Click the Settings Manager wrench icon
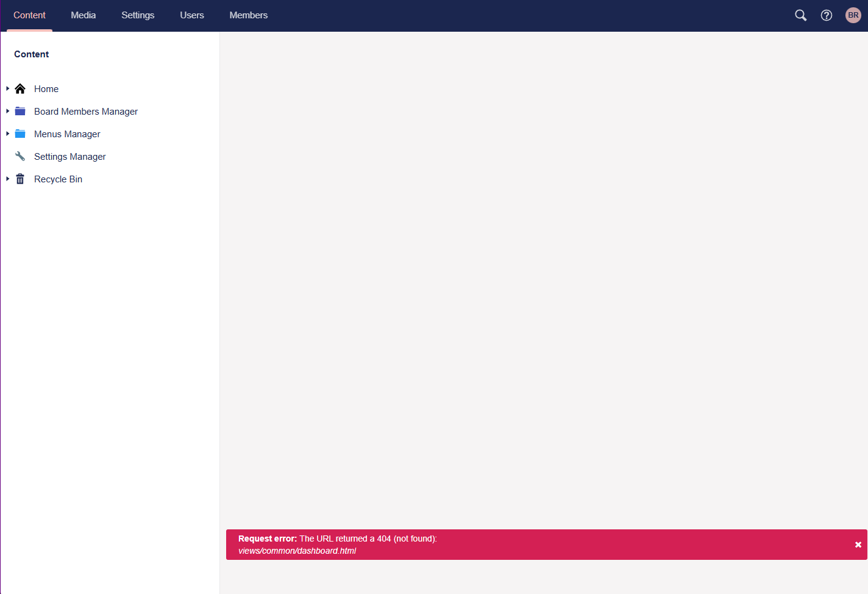 20,157
